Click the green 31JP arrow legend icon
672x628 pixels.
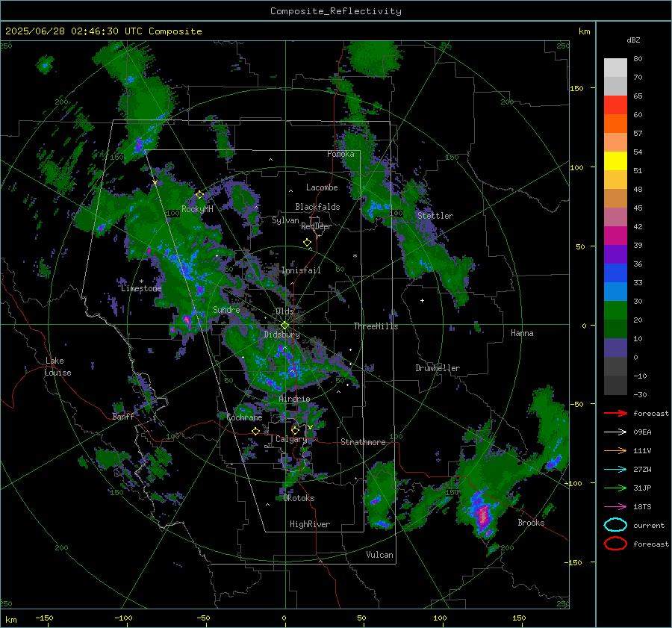(615, 488)
